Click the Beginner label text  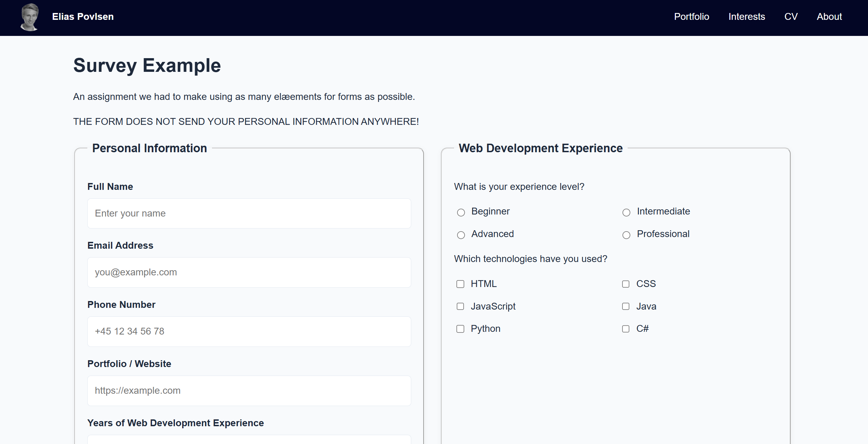tap(490, 211)
